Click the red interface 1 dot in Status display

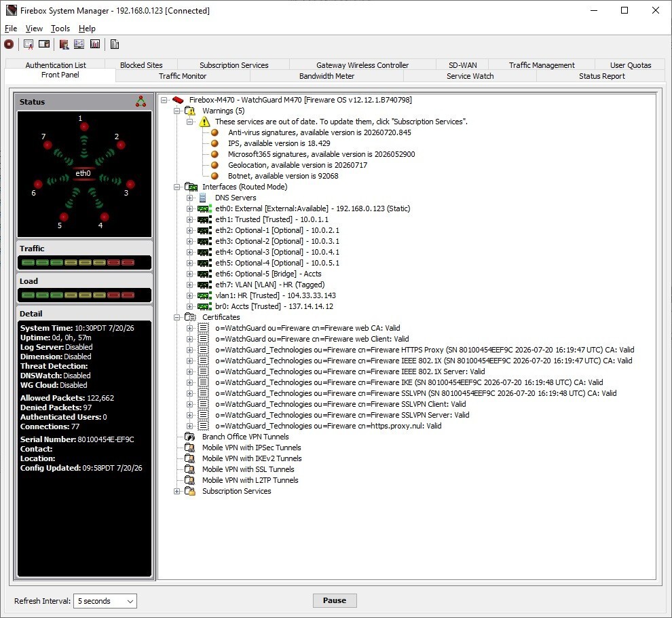point(84,126)
